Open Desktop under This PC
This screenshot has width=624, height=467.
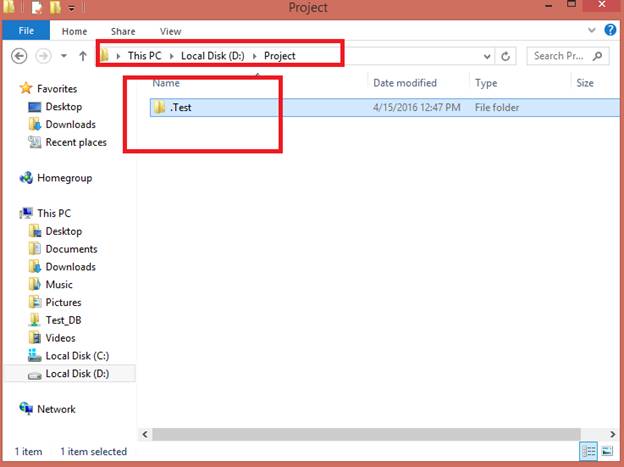tap(64, 231)
